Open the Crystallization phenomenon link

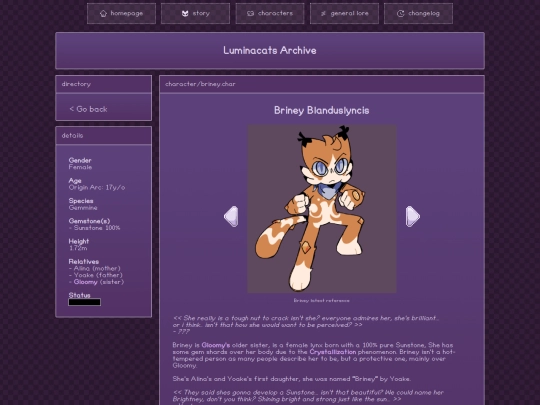pyautogui.click(x=333, y=352)
